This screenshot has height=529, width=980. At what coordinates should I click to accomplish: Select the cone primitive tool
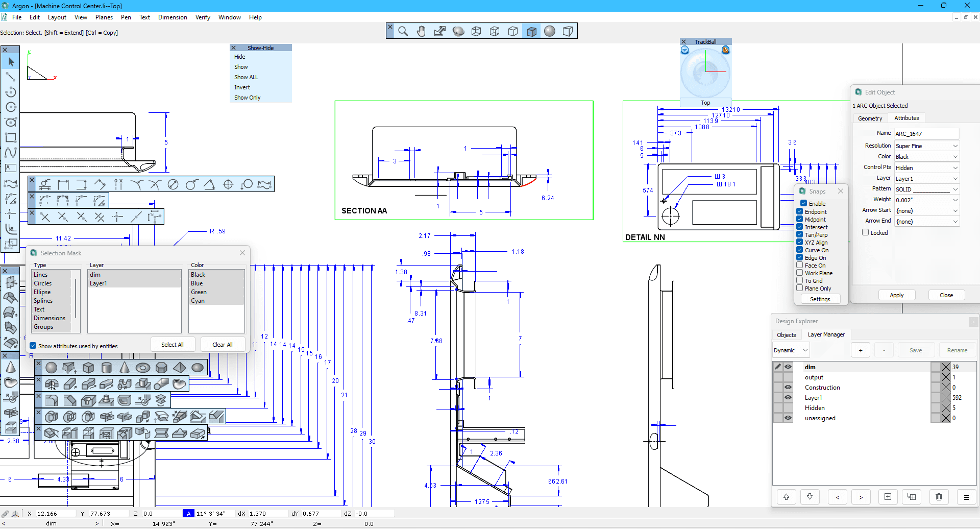(x=125, y=367)
